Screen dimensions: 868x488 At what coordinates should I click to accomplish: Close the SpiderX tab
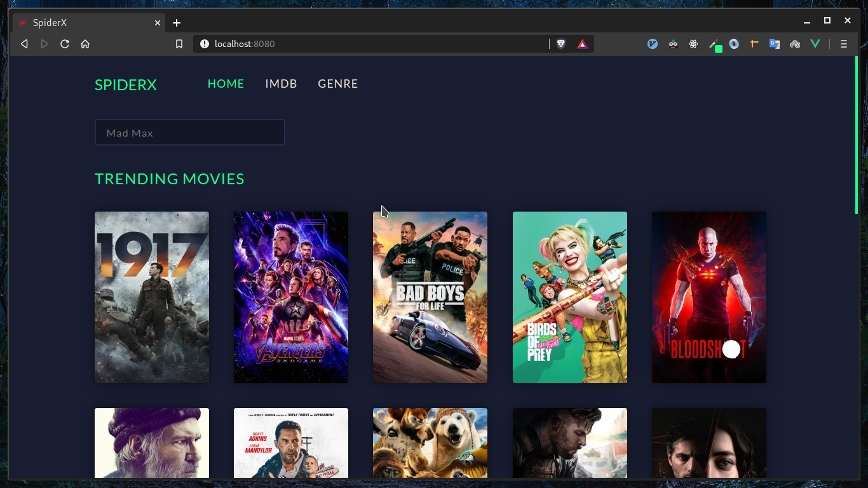click(x=158, y=23)
